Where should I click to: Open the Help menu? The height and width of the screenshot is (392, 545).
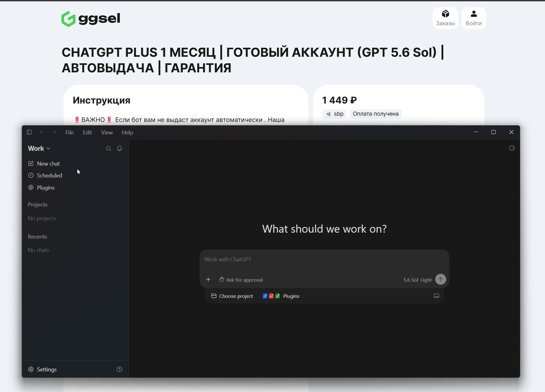pos(128,133)
